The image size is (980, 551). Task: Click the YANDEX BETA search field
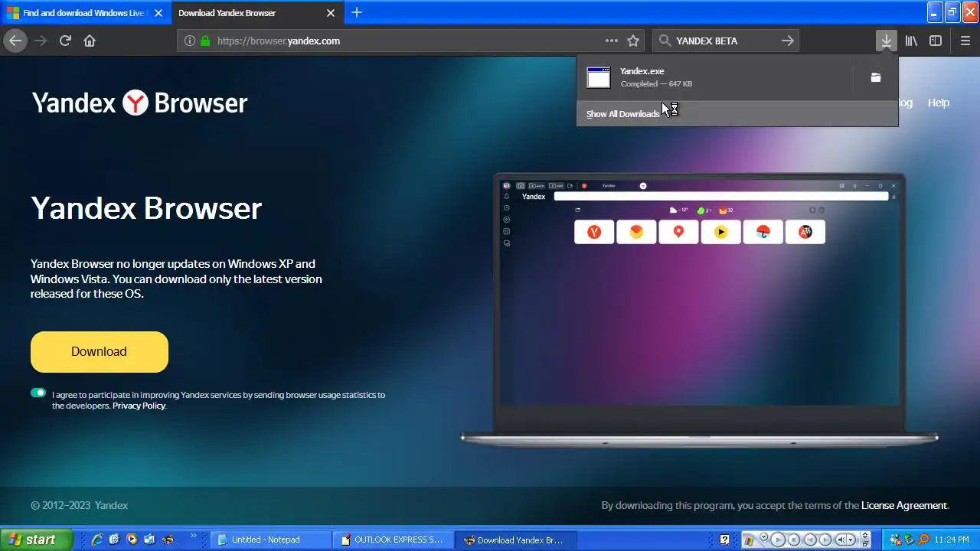[724, 41]
